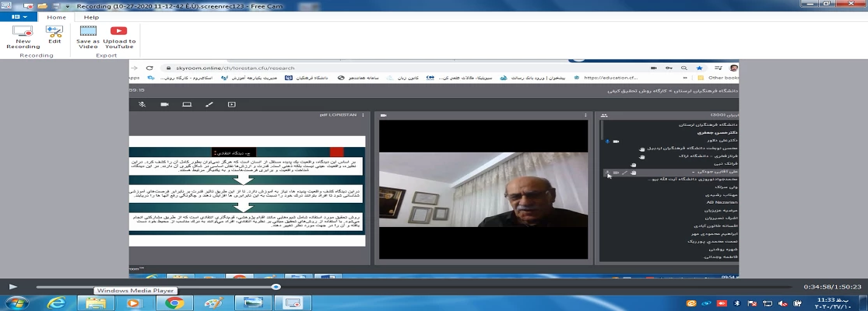Viewport: 868px width, 311px height.
Task: Switch to the Home ribbon tab
Action: coord(56,16)
